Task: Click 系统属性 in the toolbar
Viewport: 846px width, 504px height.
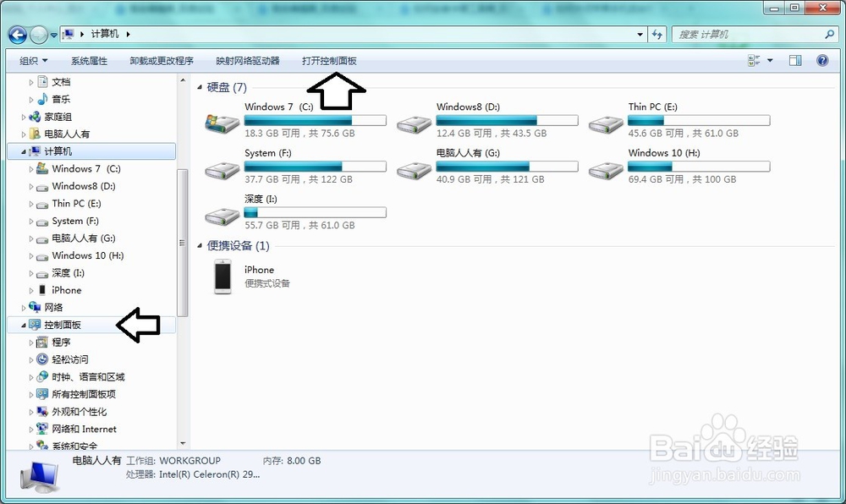Action: 89,61
